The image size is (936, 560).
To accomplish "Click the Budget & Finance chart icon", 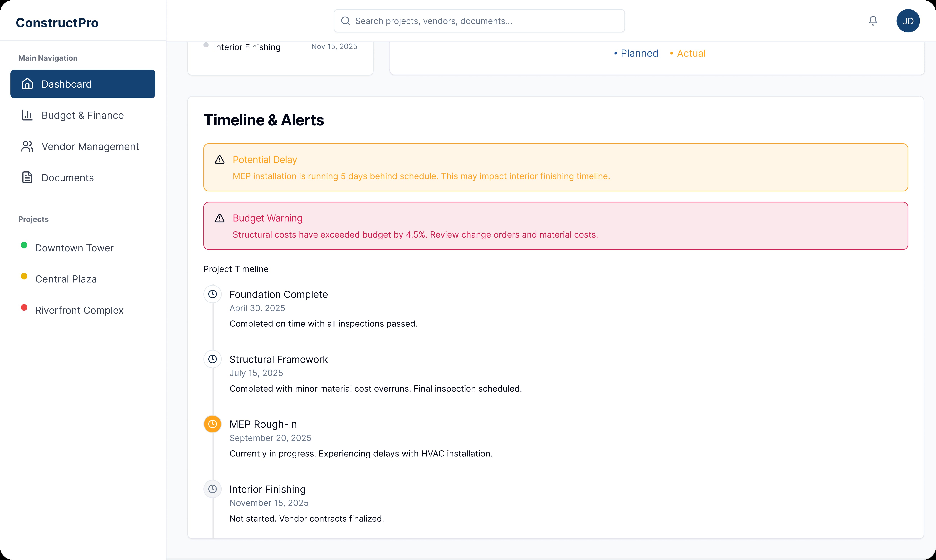I will [27, 115].
